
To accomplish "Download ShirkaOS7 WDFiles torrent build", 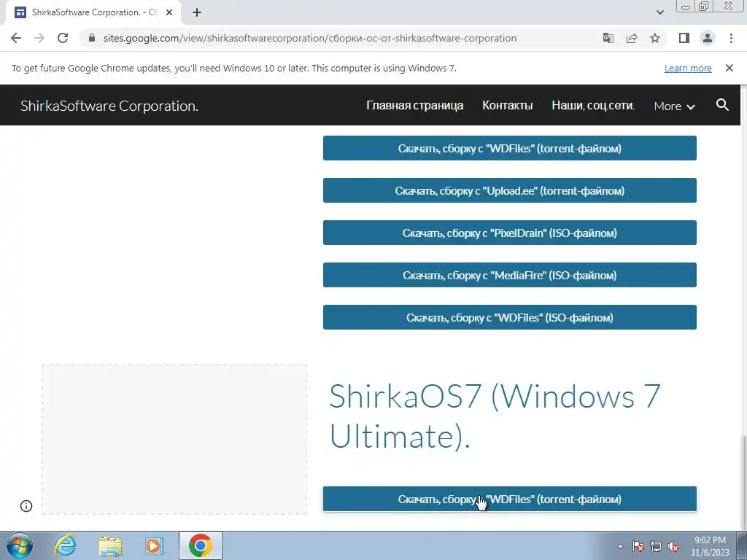I will pyautogui.click(x=510, y=499).
